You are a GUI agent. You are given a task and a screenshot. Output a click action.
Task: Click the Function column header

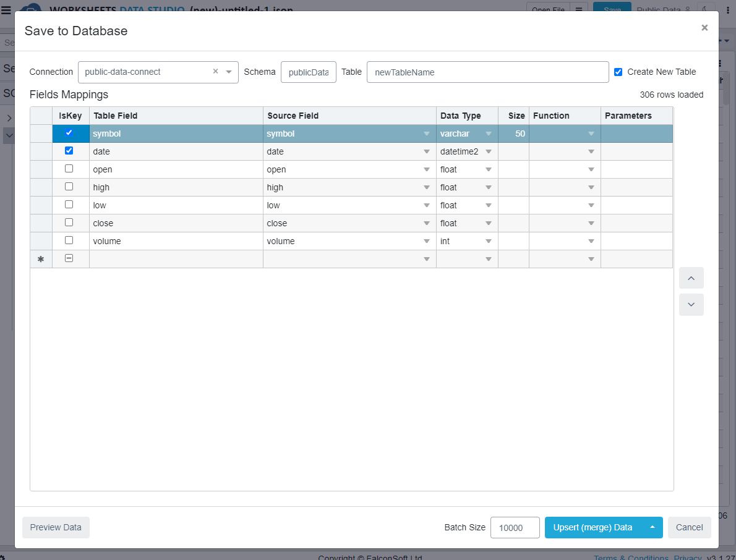tap(565, 116)
